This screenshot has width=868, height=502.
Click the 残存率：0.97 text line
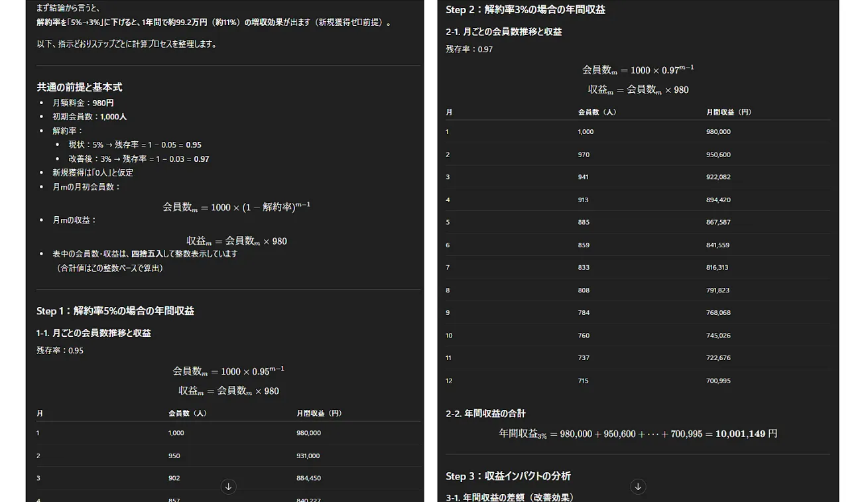tap(469, 50)
